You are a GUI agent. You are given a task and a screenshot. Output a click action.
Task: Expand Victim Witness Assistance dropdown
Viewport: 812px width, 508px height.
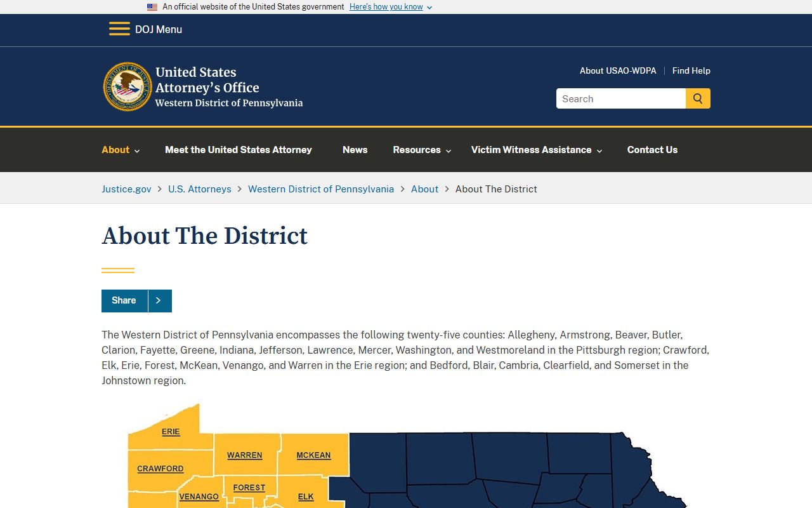tap(537, 150)
